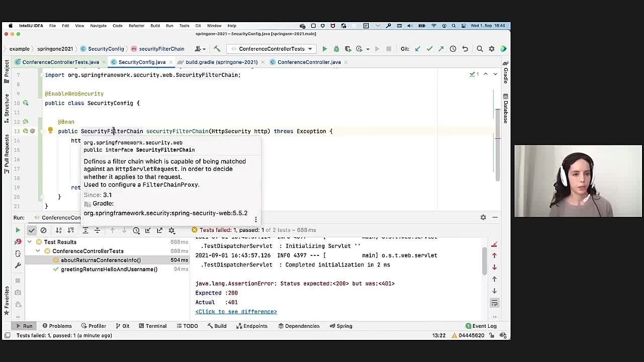
Task: Toggle Show Ignored tests button
Action: click(43, 230)
